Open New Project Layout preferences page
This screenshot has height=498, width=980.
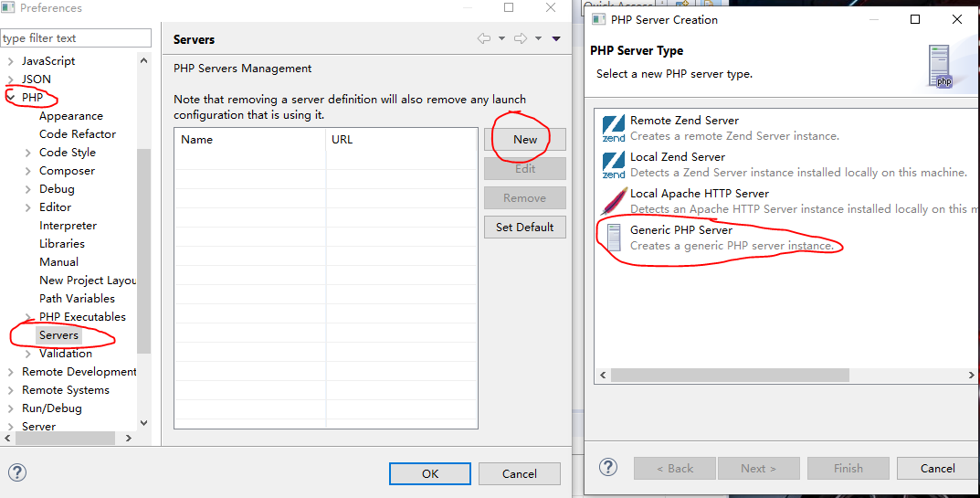pos(87,280)
